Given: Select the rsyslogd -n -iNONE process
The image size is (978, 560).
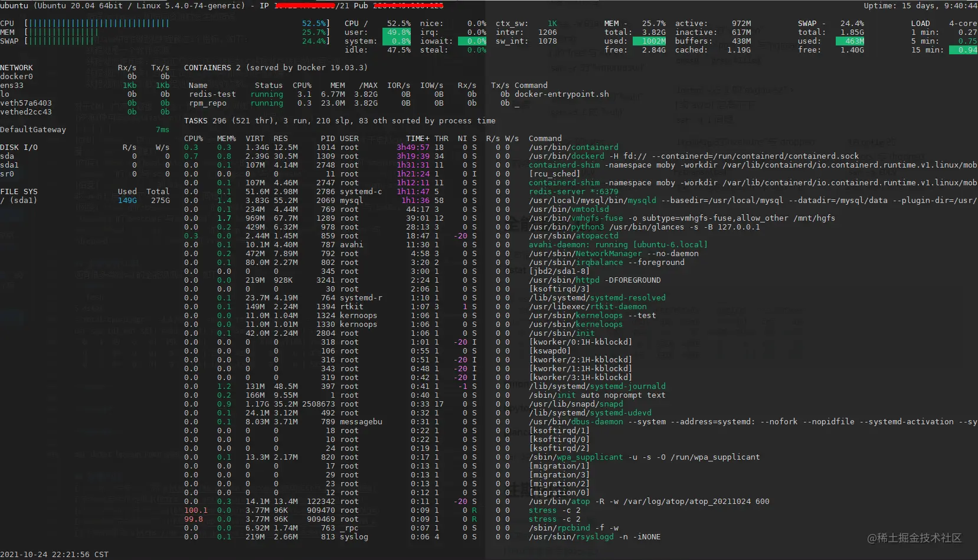Looking at the screenshot, I should tap(594, 537).
